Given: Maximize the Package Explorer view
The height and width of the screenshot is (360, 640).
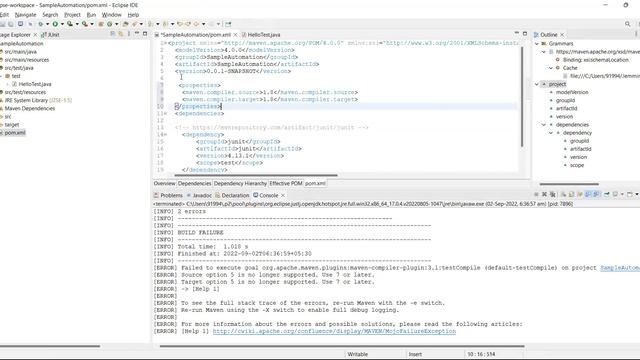Looking at the screenshot, I should coord(145,34).
